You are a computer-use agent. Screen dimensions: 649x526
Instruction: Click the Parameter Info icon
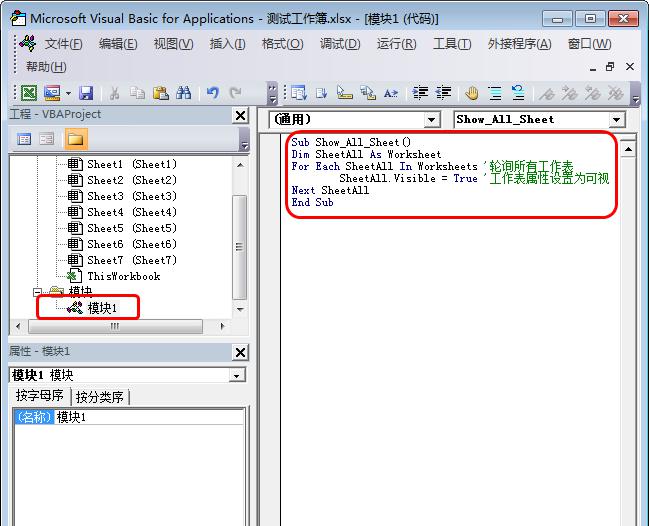368,93
